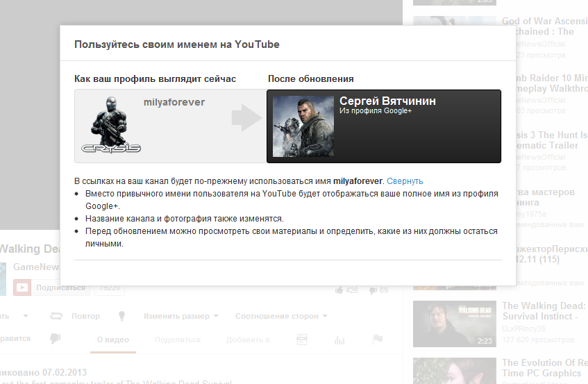Open The Walking Dead Survival Instinct thumbnail
Viewport: 588px width, 384px height.
455,324
